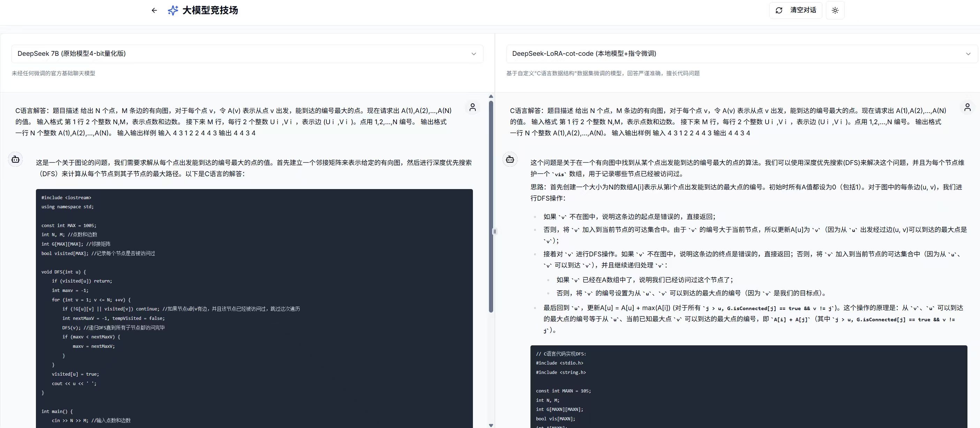Click the left user question message text
Screen dimensions: 980x428
coord(233,122)
